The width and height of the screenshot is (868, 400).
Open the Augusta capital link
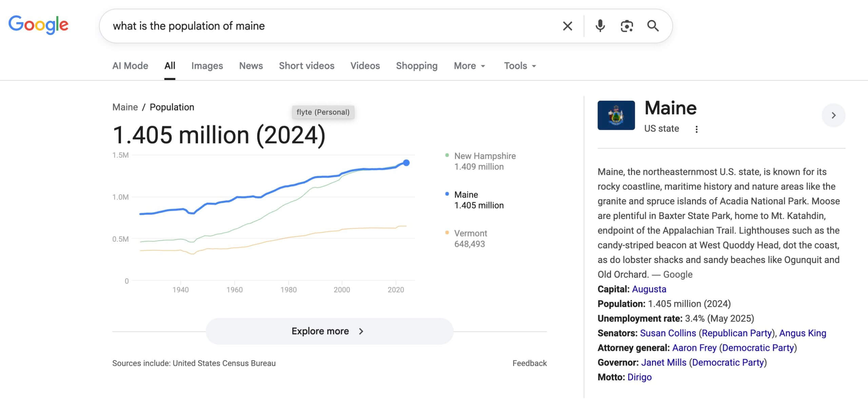(649, 289)
